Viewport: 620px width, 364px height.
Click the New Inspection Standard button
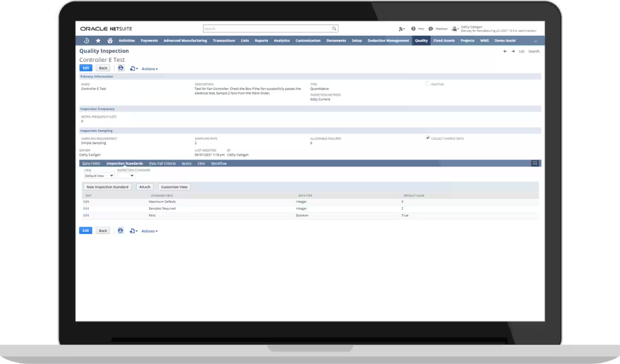pyautogui.click(x=107, y=186)
